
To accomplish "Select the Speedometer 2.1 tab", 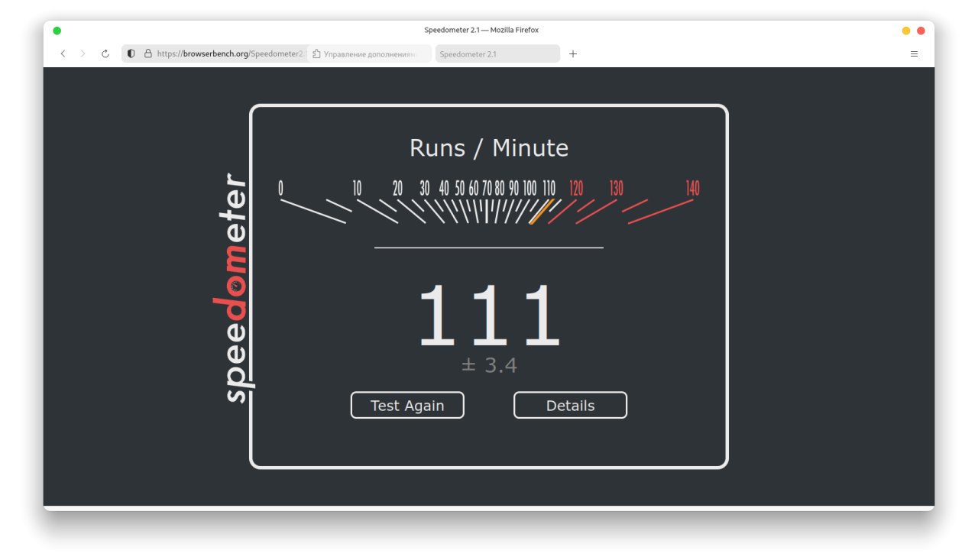I will [497, 53].
